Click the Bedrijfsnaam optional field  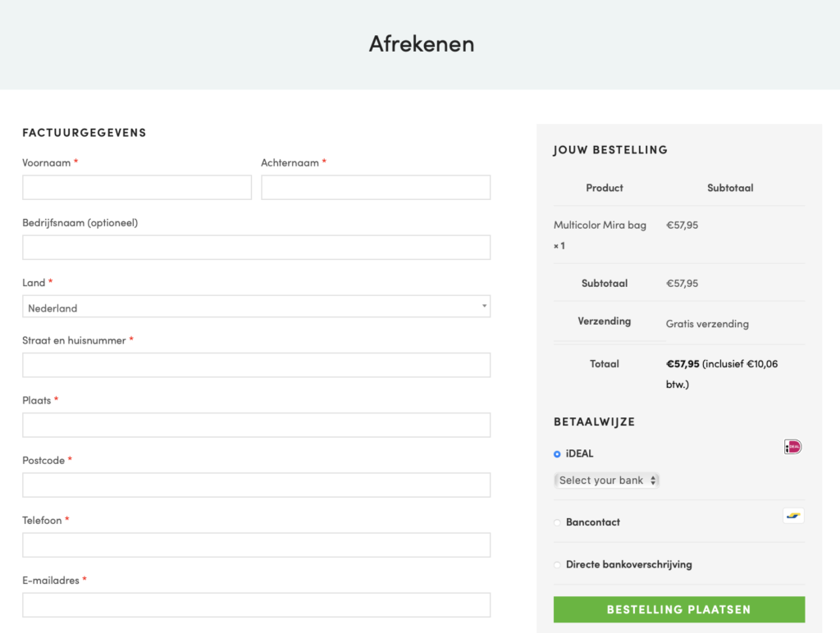point(256,248)
